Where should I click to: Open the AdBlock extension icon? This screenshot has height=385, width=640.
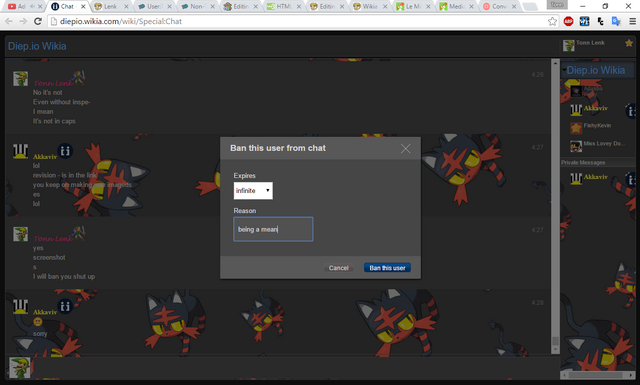(569, 21)
